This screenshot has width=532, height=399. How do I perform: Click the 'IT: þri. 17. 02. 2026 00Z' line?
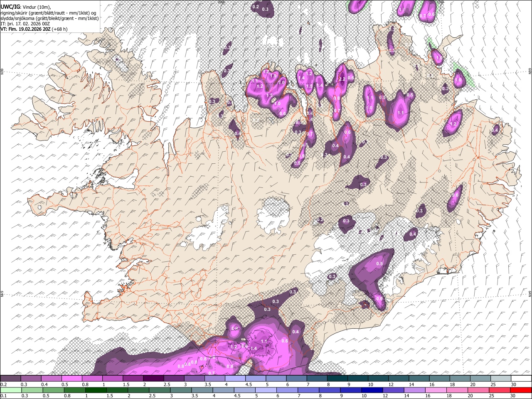click(25, 24)
